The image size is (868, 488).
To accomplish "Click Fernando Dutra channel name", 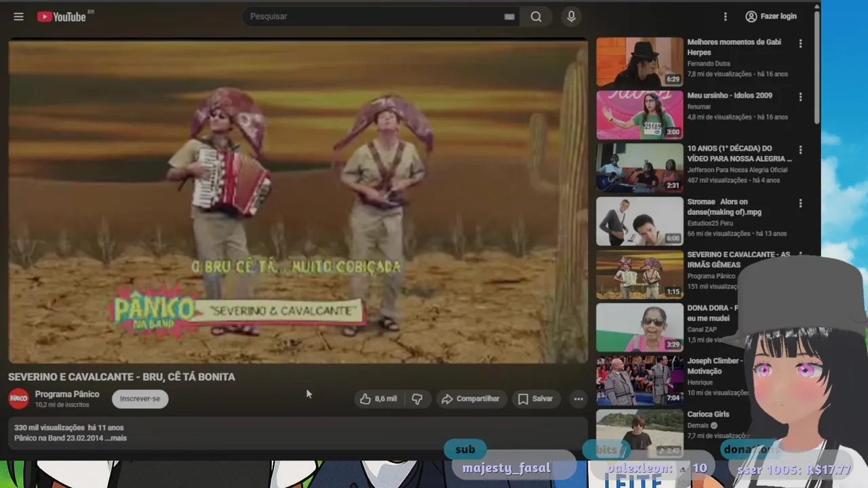I will click(x=709, y=64).
